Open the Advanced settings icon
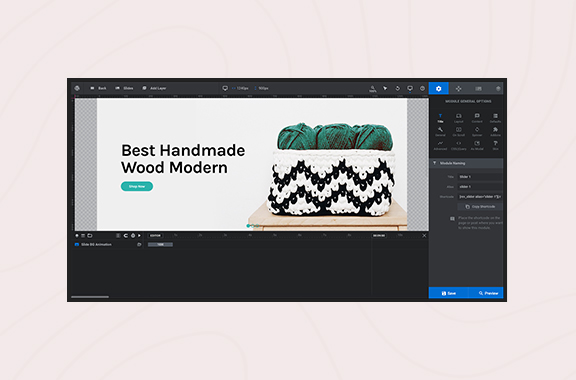 (440, 146)
